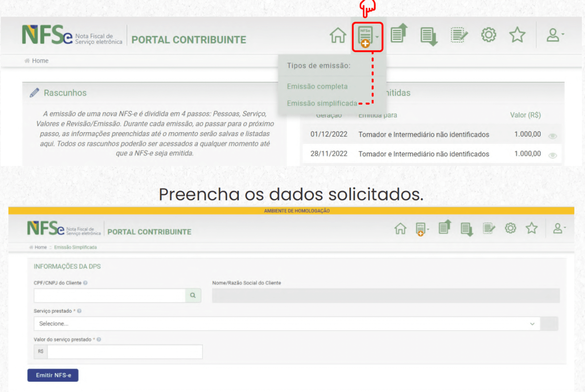Click the eye icon for the 28/11/2022 note
The width and height of the screenshot is (585, 392).
pos(552,156)
